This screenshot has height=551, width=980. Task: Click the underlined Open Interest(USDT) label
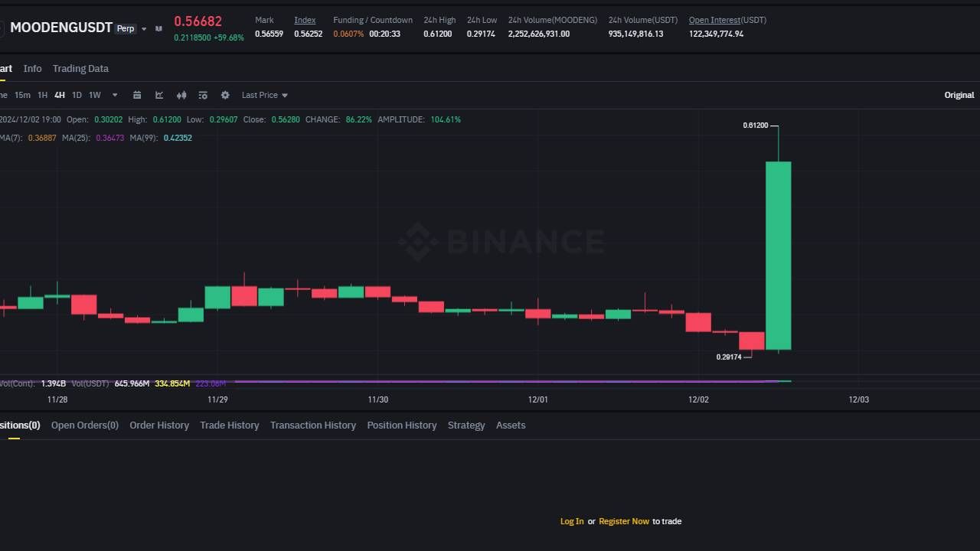(727, 20)
